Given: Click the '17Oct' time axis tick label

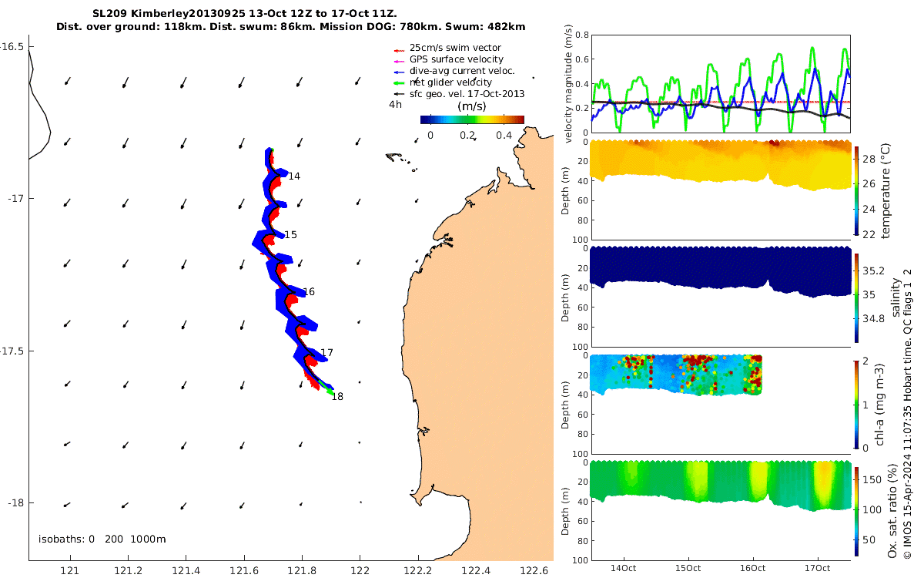Looking at the screenshot, I should coord(817,568).
